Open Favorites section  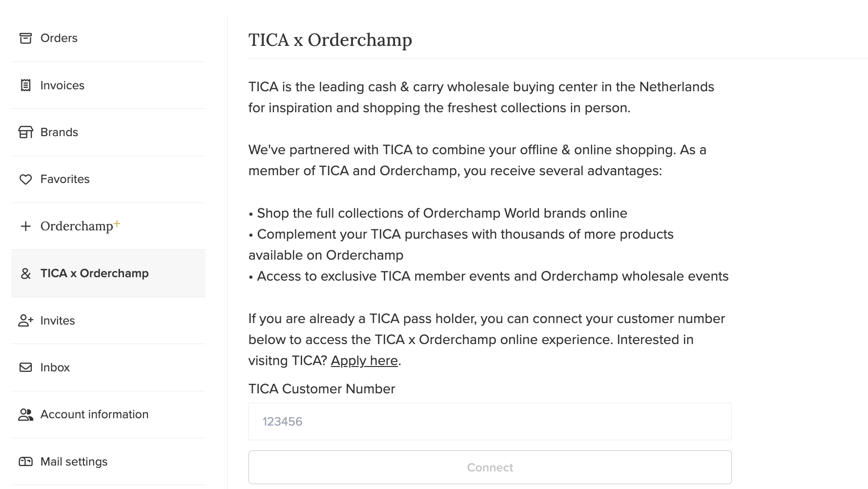(108, 180)
